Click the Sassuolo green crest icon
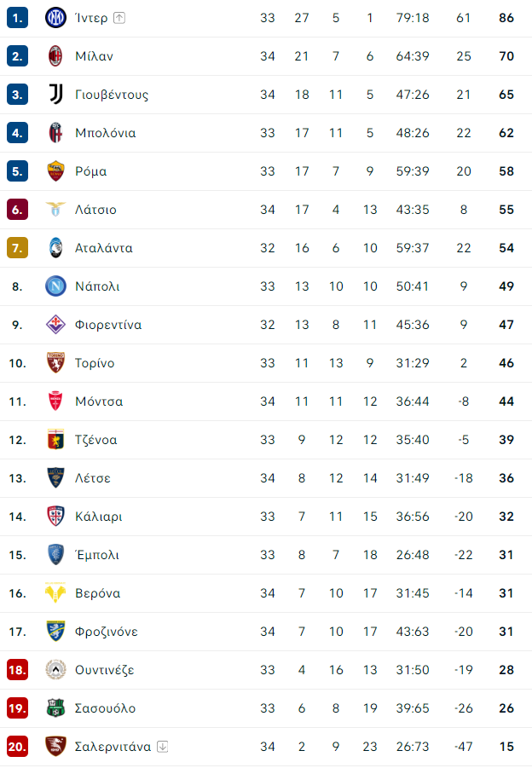Screen dimensions: 532x768 tap(56, 708)
